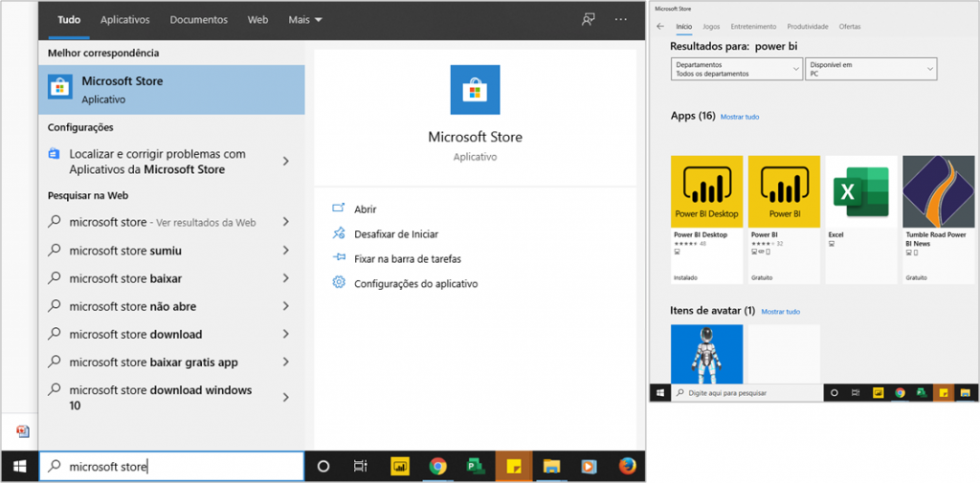Click the Cortana circle icon

(323, 466)
